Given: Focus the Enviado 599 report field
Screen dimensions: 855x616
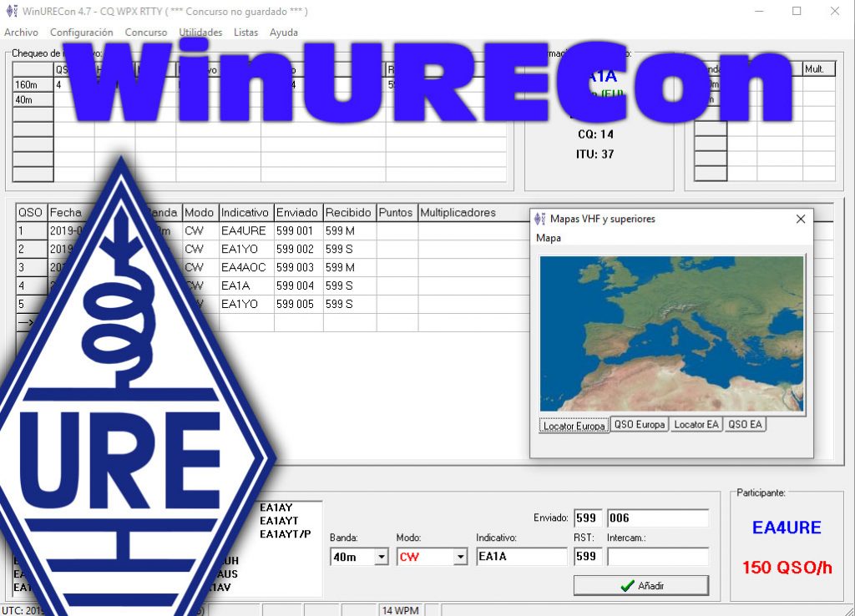Looking at the screenshot, I should [588, 518].
